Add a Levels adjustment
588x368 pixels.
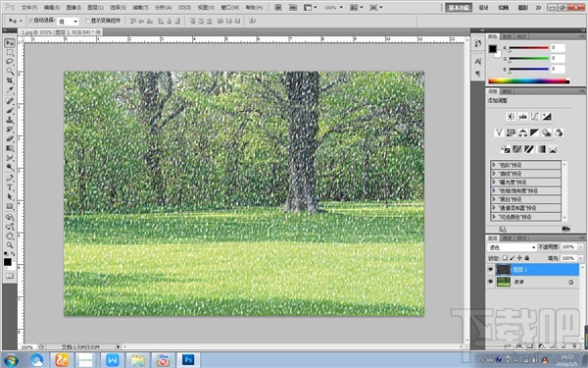point(522,117)
